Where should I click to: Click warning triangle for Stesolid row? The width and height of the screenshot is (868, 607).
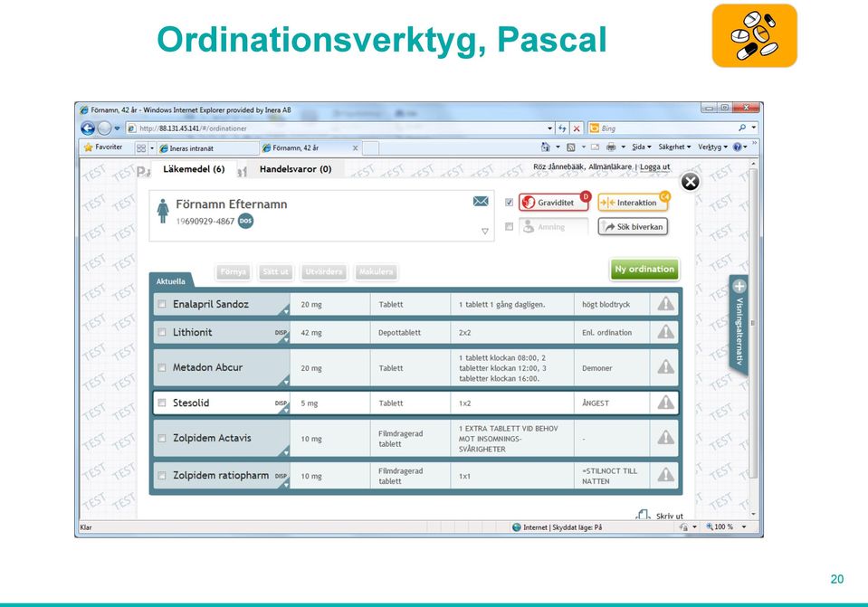[665, 403]
